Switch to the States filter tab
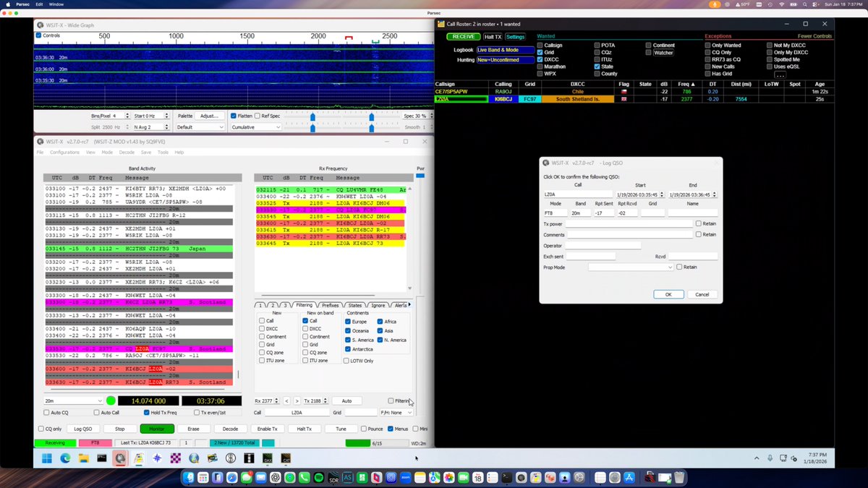 [354, 305]
